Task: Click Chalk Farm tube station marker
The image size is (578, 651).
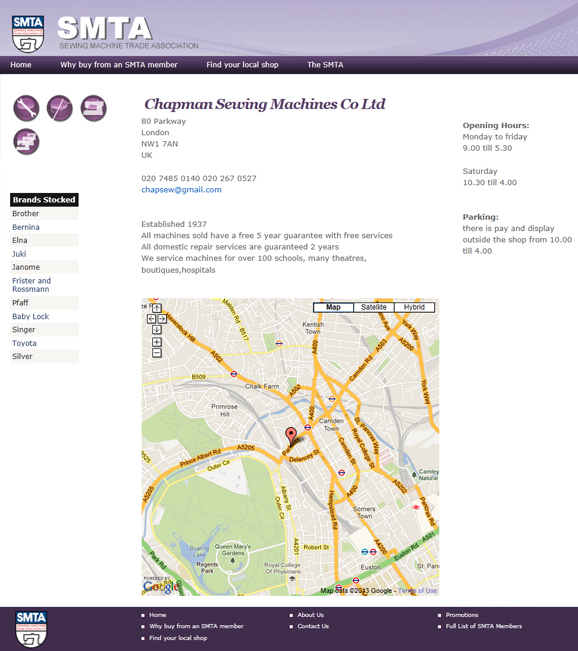Action: [x=234, y=374]
